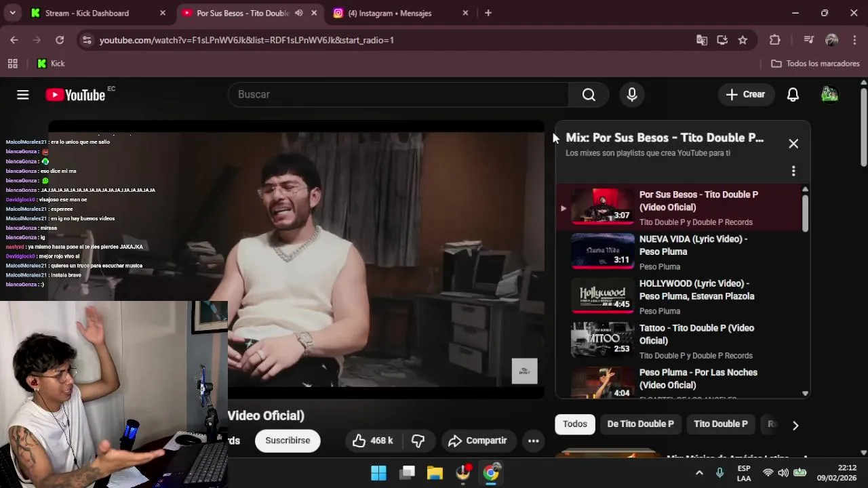Close the Mix playlist panel
Image resolution: width=868 pixels, height=488 pixels.
pyautogui.click(x=793, y=144)
